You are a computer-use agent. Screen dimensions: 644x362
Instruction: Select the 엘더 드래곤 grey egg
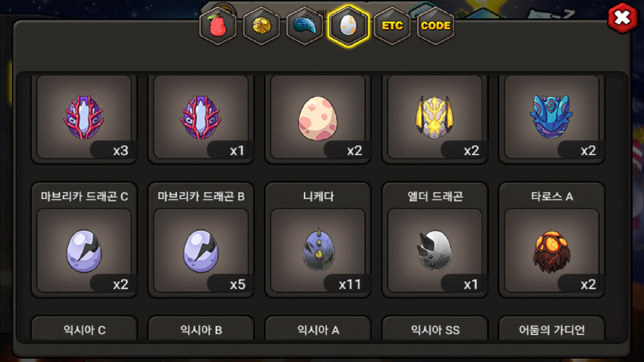click(435, 240)
